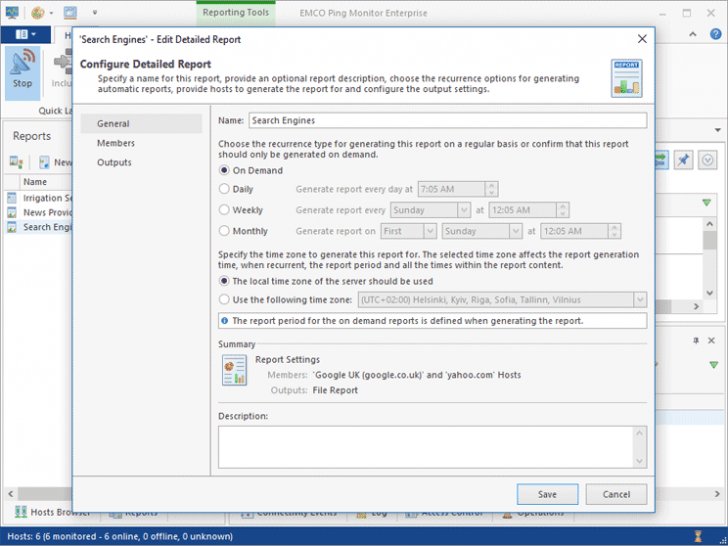Image resolution: width=728 pixels, height=546 pixels.
Task: Click the skin palette icon in quick access toolbar
Action: tap(38, 13)
